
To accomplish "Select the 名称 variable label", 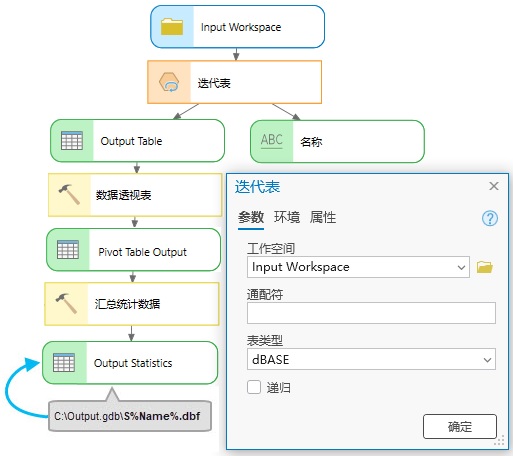I will (311, 142).
